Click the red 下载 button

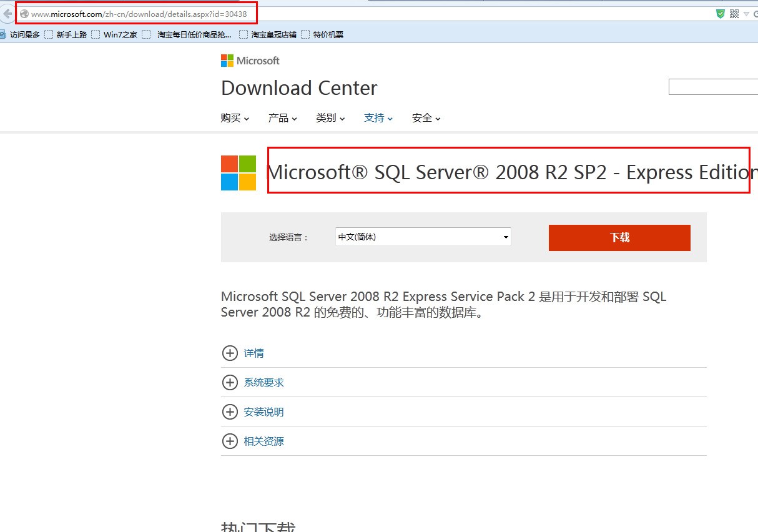619,238
